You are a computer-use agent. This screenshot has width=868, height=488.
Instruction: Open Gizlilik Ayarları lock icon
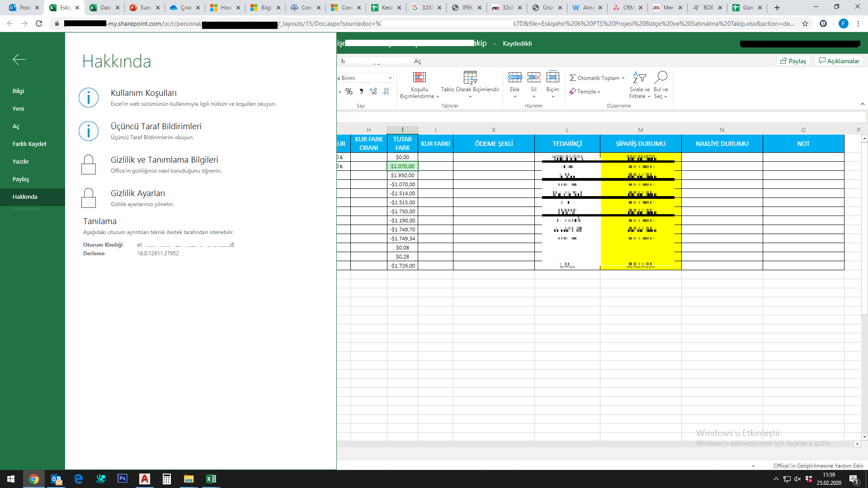[89, 198]
